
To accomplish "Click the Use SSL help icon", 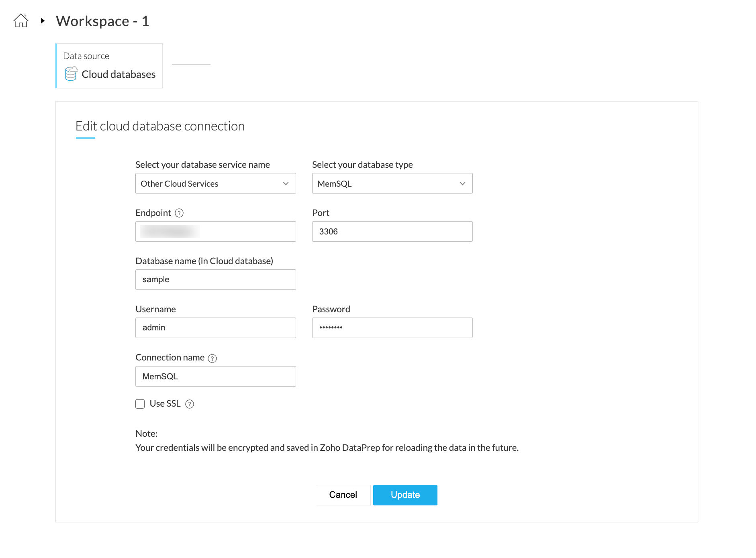I will click(190, 404).
